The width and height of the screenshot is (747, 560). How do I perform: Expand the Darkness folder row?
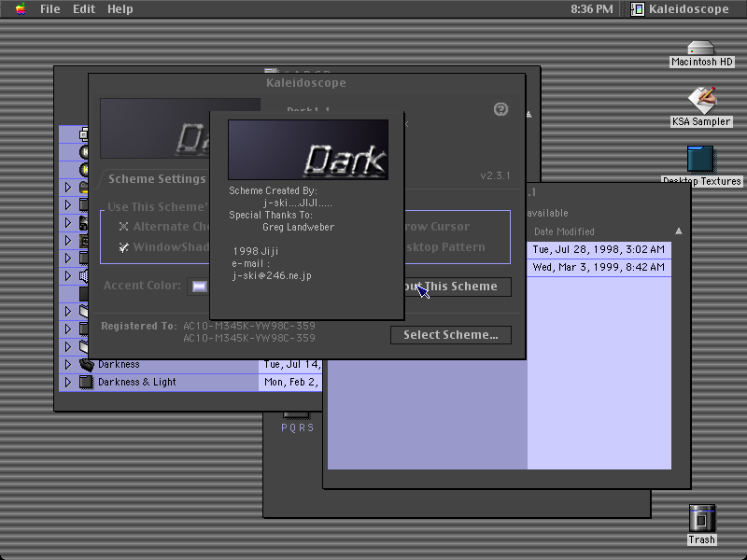click(x=67, y=365)
